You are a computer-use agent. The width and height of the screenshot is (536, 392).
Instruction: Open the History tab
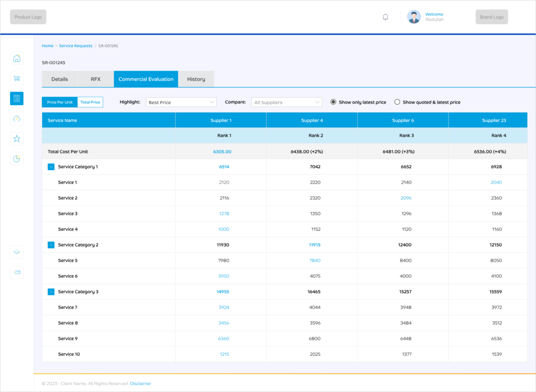pos(196,79)
